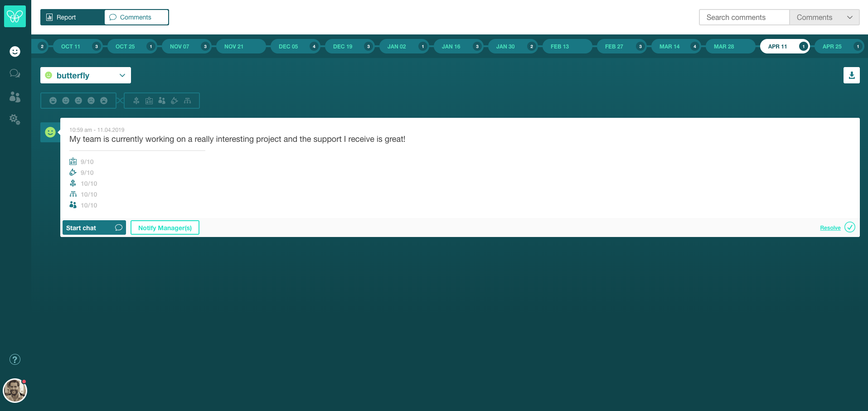The image size is (868, 411).
Task: Click the download icon button
Action: point(851,75)
